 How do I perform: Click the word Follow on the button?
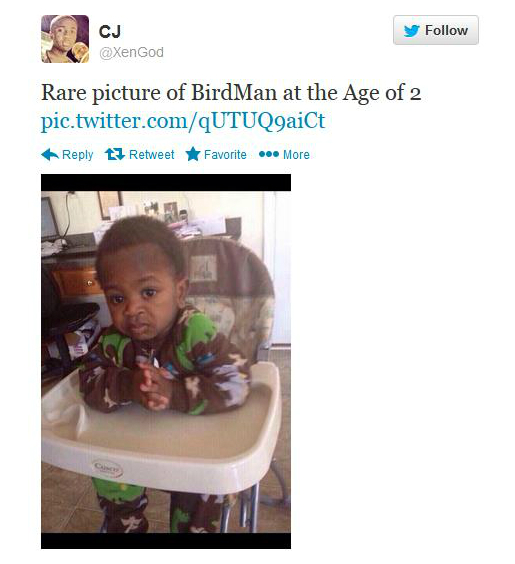pyautogui.click(x=446, y=31)
